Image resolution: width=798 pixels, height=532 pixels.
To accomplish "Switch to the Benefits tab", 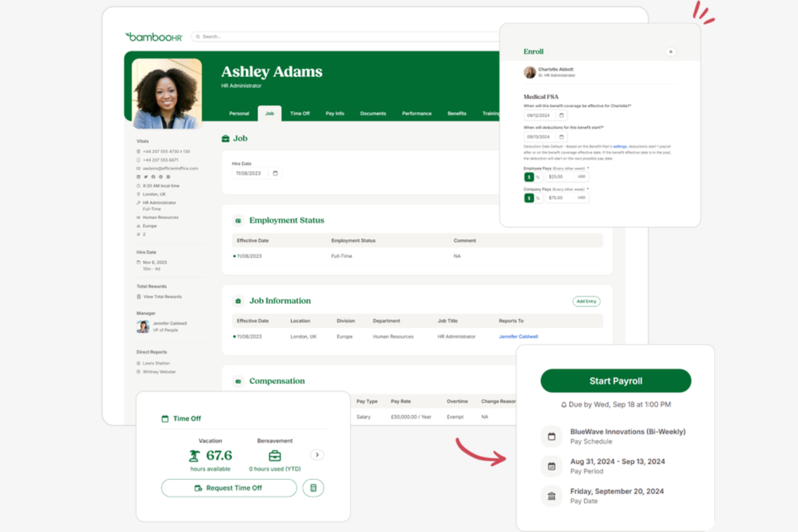I will (x=456, y=113).
